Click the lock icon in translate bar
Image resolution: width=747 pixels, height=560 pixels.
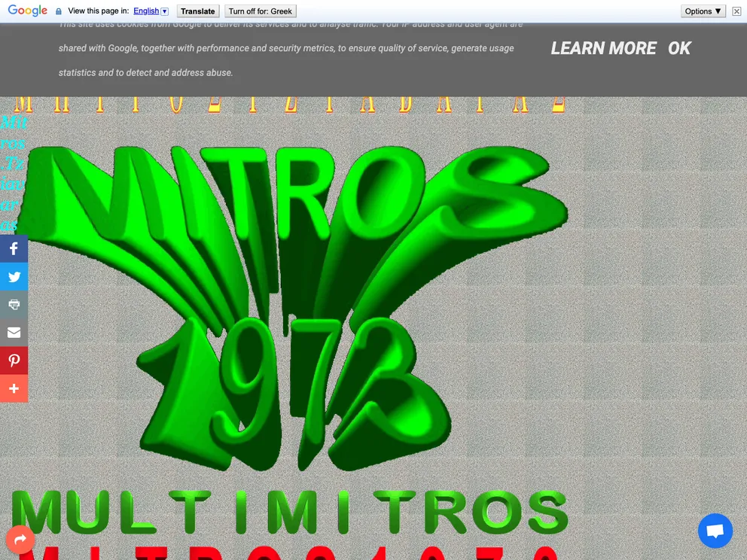click(x=59, y=11)
